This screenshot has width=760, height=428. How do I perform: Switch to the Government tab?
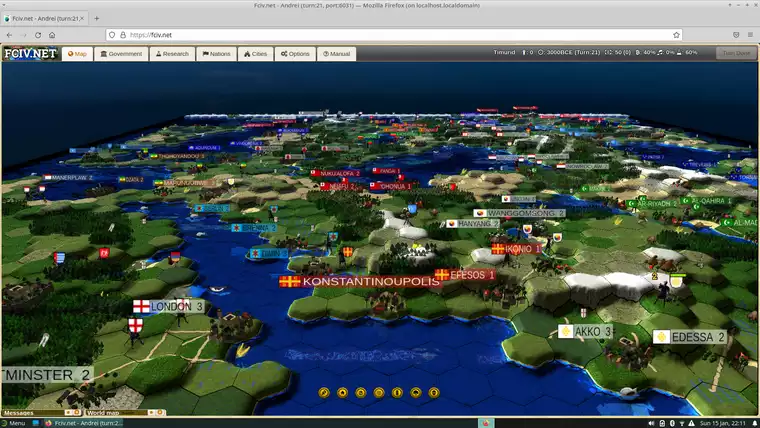coord(120,54)
